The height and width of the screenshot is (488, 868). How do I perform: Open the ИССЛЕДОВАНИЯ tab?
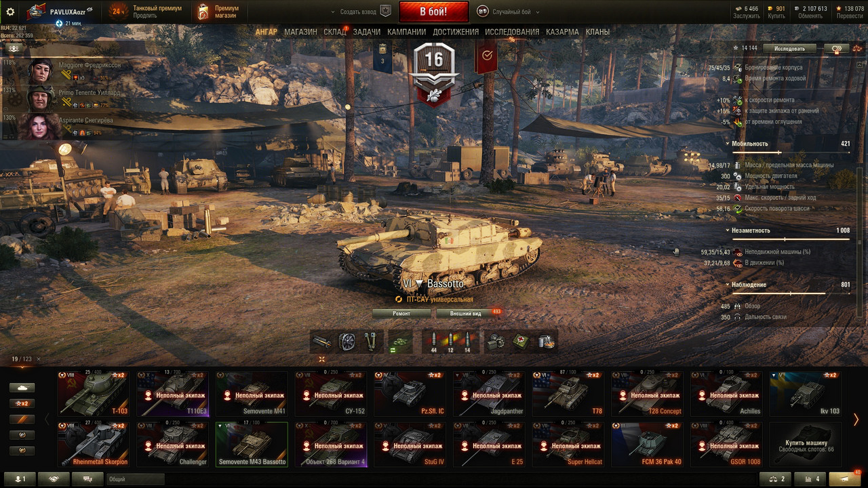512,32
